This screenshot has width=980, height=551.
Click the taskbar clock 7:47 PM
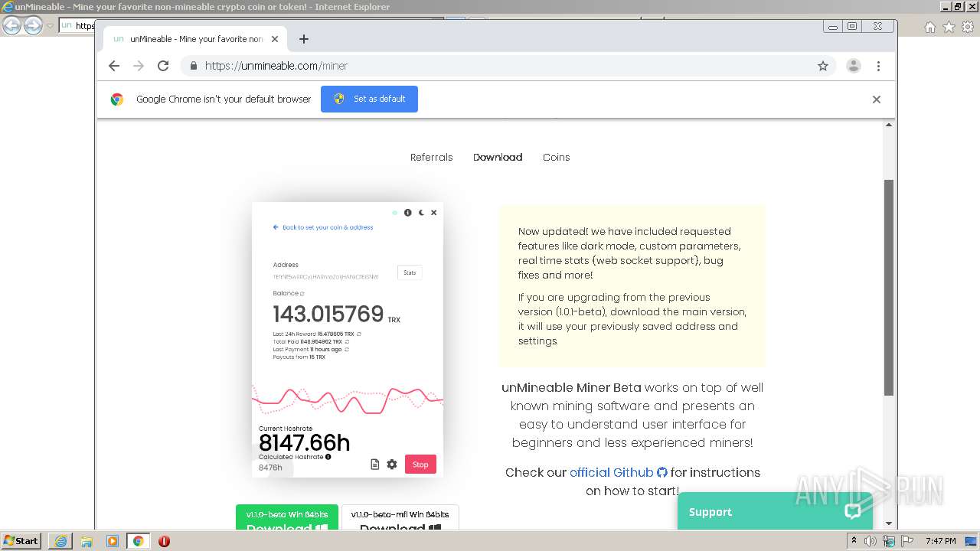940,541
